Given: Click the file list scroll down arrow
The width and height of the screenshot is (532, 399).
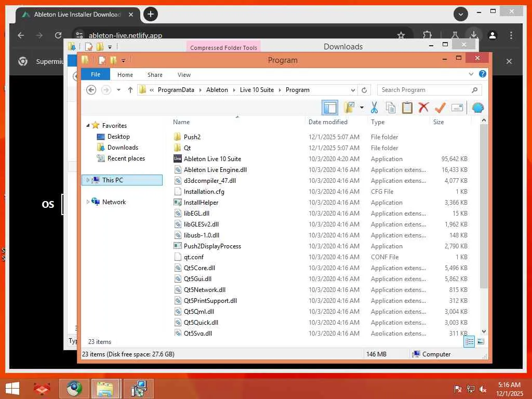Looking at the screenshot, I should tap(484, 331).
